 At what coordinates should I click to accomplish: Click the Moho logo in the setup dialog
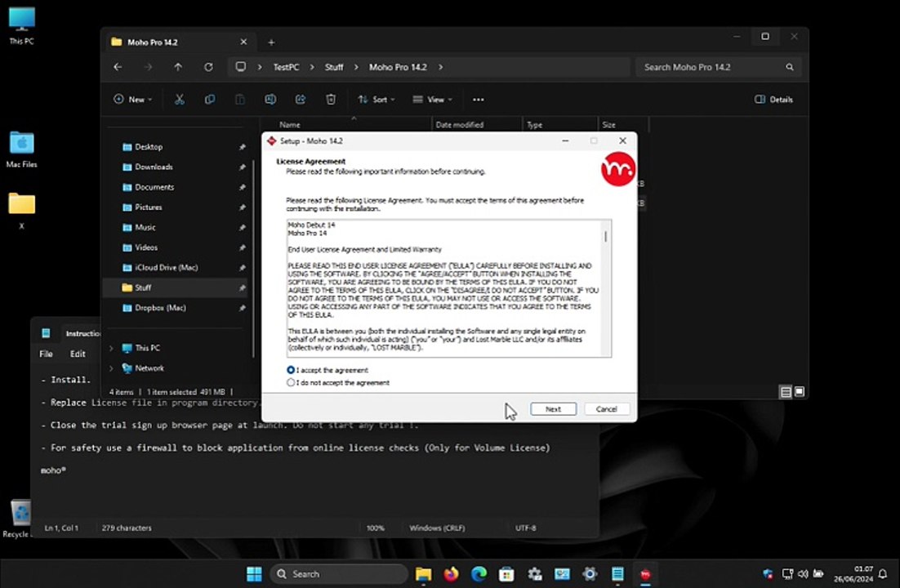pos(618,169)
